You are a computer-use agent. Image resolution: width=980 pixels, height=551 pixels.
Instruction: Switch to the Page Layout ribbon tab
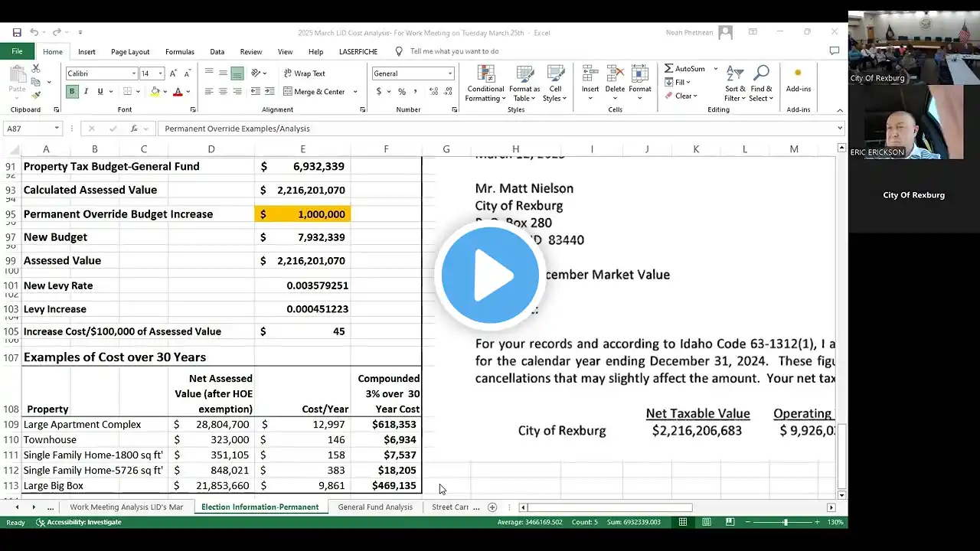point(130,51)
